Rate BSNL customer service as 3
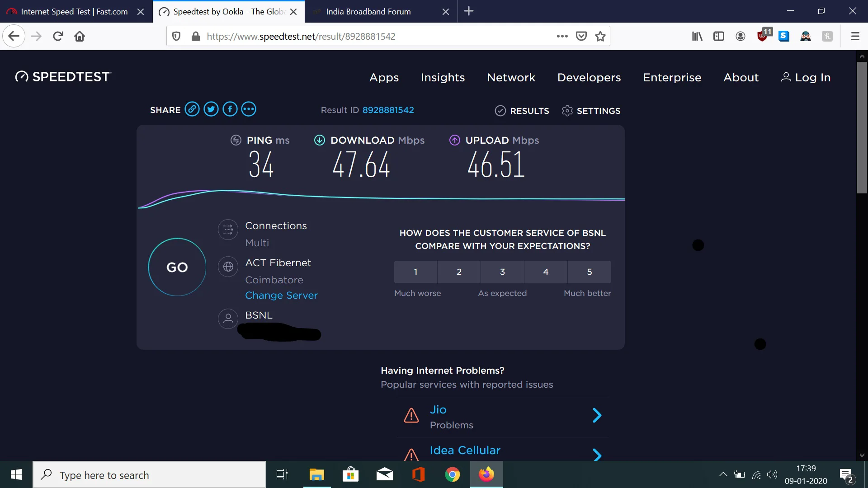The image size is (868, 488). tap(502, 272)
